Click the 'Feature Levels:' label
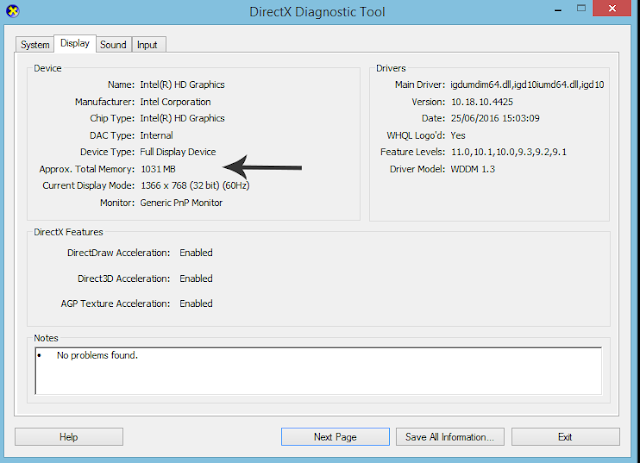 click(413, 152)
